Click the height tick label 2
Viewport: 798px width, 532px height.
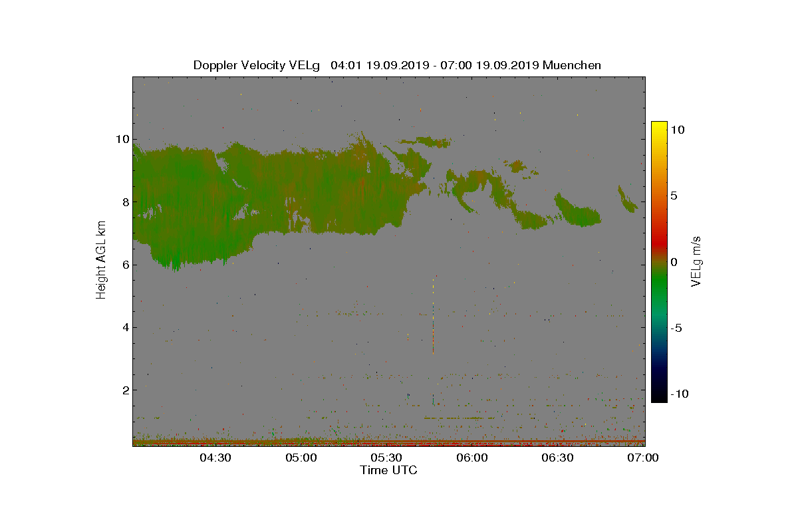click(x=124, y=390)
